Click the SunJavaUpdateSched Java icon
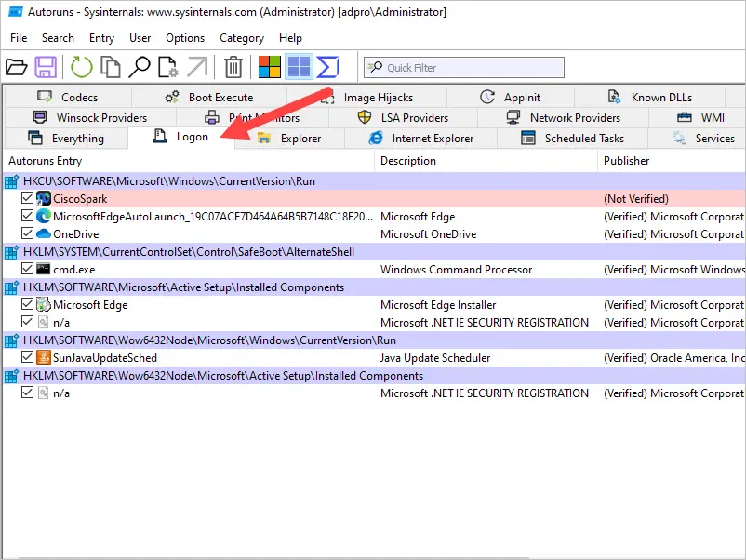 [44, 357]
